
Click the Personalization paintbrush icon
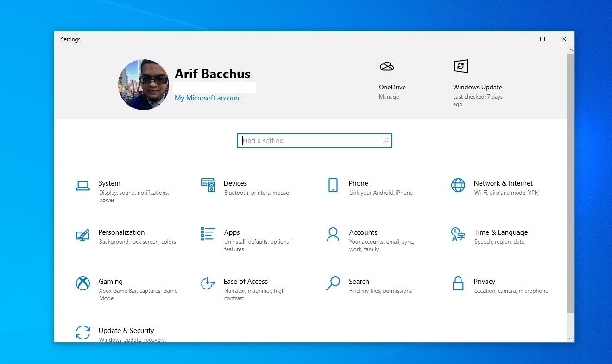click(82, 235)
